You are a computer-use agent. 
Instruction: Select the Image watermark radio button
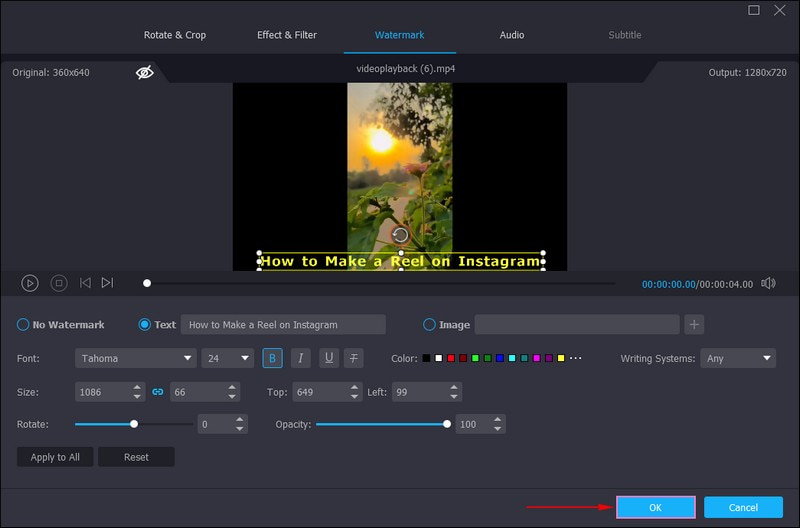(430, 325)
